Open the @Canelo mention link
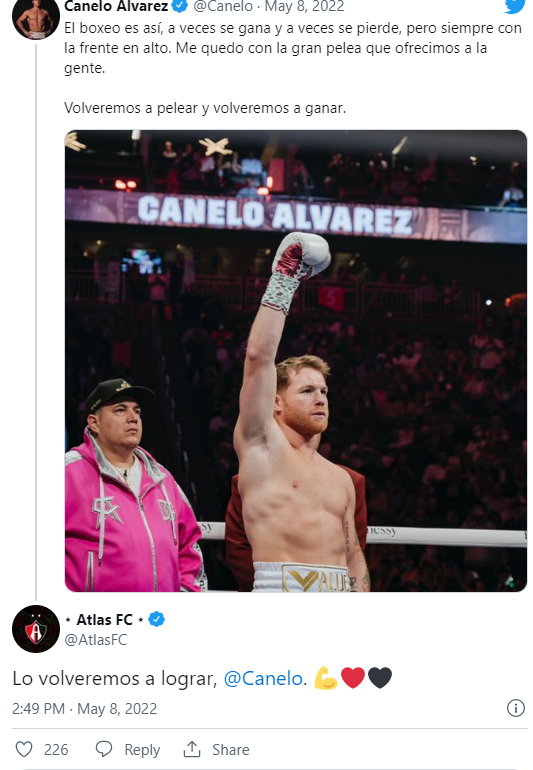Image resolution: width=533 pixels, height=770 pixels. (x=263, y=678)
